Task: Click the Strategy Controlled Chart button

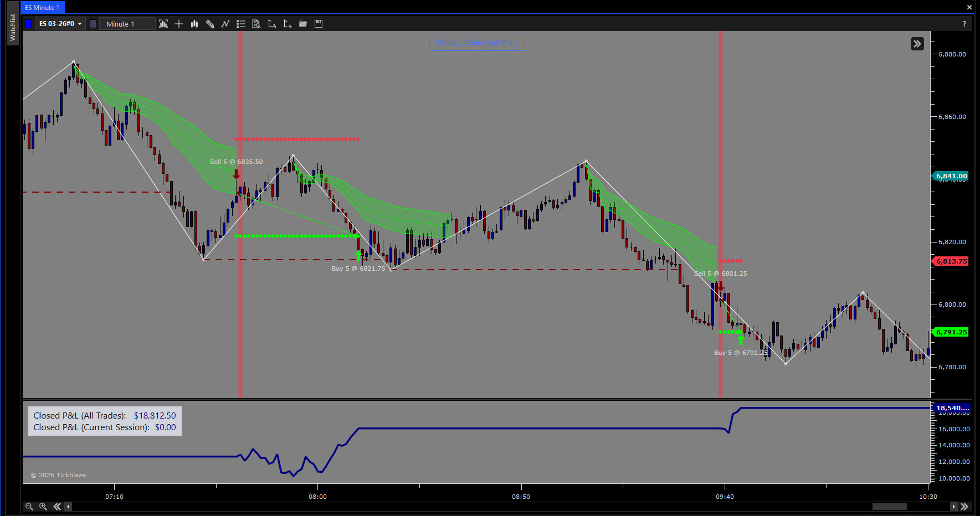Action: (476, 43)
